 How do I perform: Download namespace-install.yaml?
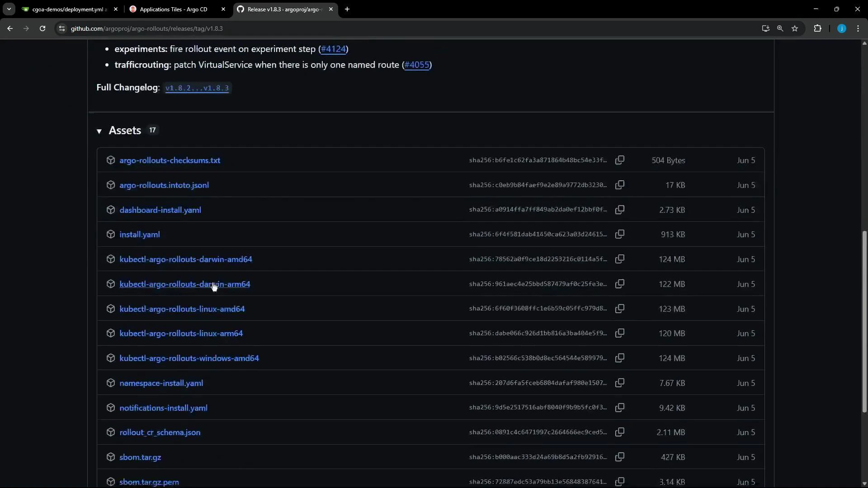[x=161, y=383]
